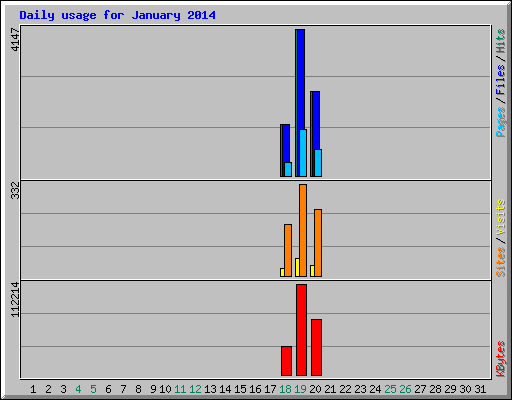Screen dimensions: 512x400
Task: Click day number 30 on the x-axis
Action: (x=465, y=389)
